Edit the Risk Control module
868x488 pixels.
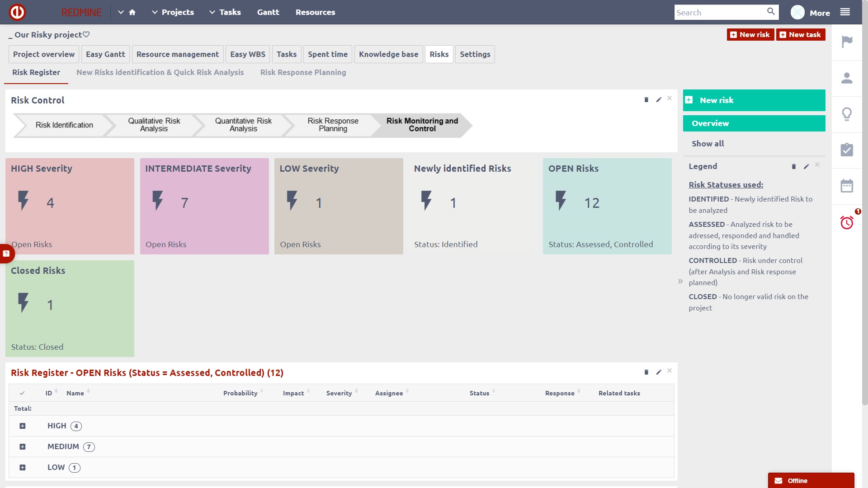(x=659, y=100)
